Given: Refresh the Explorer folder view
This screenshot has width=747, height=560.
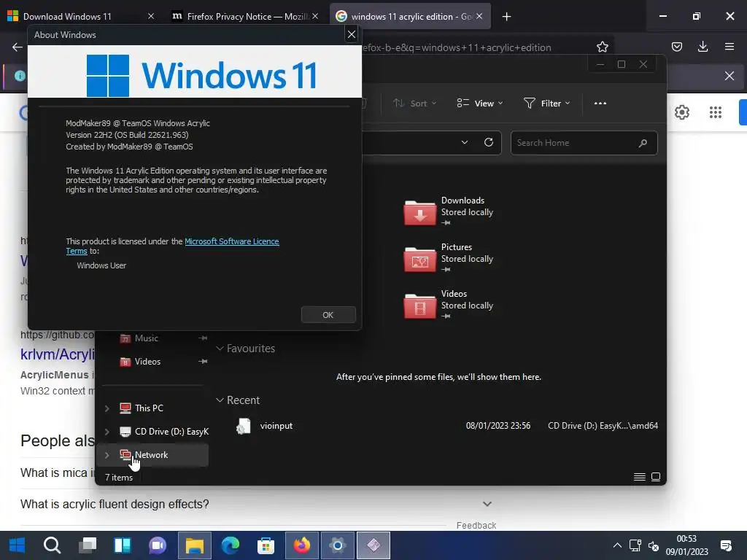Looking at the screenshot, I should coord(488,142).
